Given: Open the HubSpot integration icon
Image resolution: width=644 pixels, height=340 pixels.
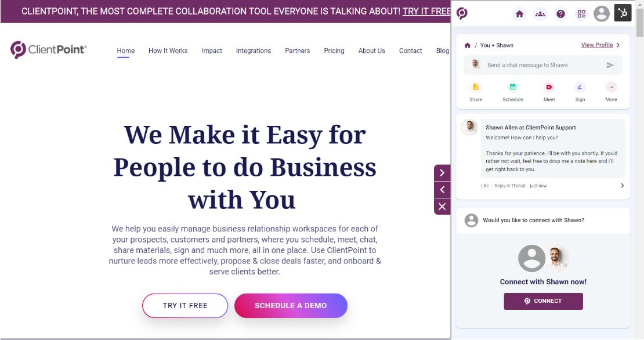Looking at the screenshot, I should (x=623, y=13).
